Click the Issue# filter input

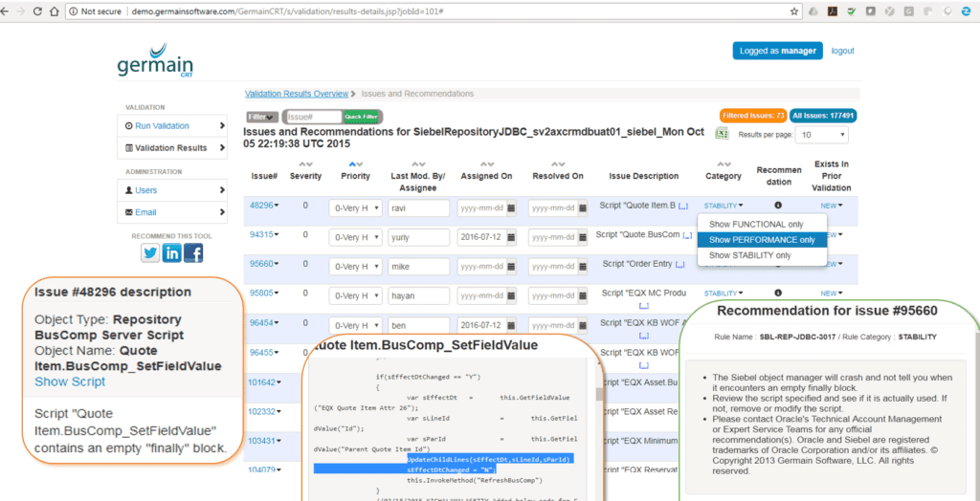[314, 117]
